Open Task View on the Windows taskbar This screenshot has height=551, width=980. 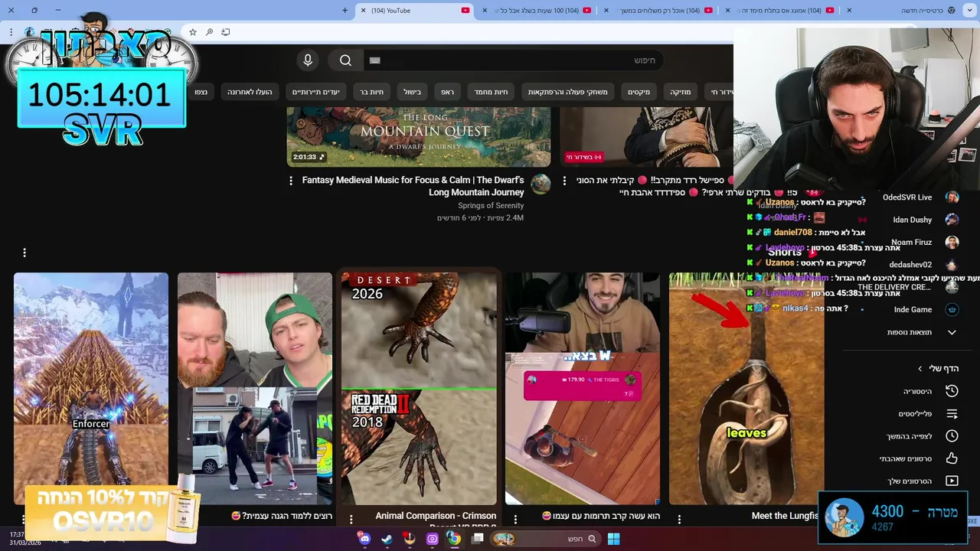click(x=478, y=539)
